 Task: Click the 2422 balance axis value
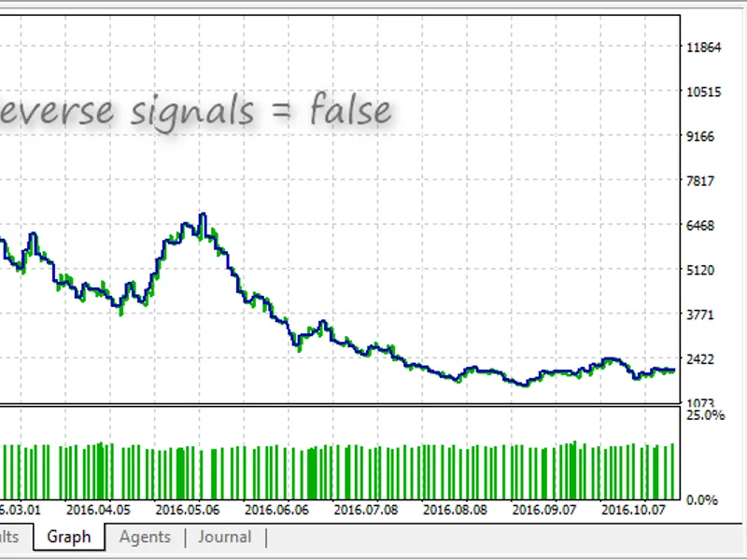coord(700,359)
